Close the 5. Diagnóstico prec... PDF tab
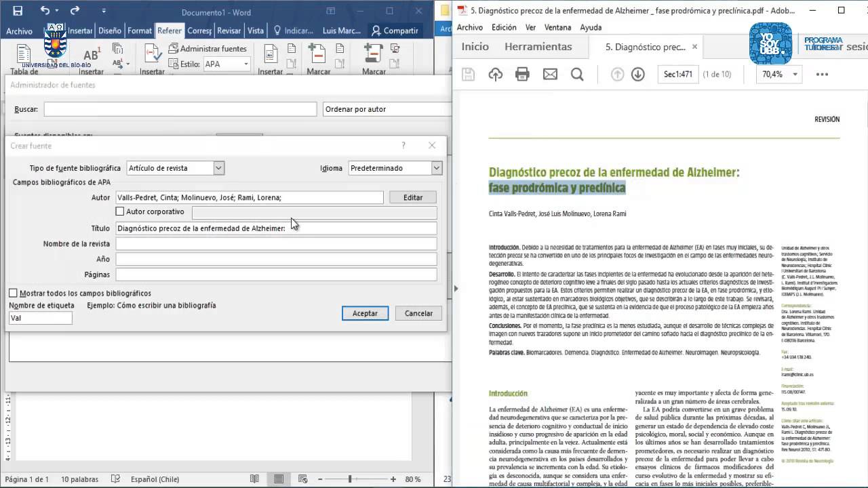The image size is (868, 488). (x=694, y=47)
